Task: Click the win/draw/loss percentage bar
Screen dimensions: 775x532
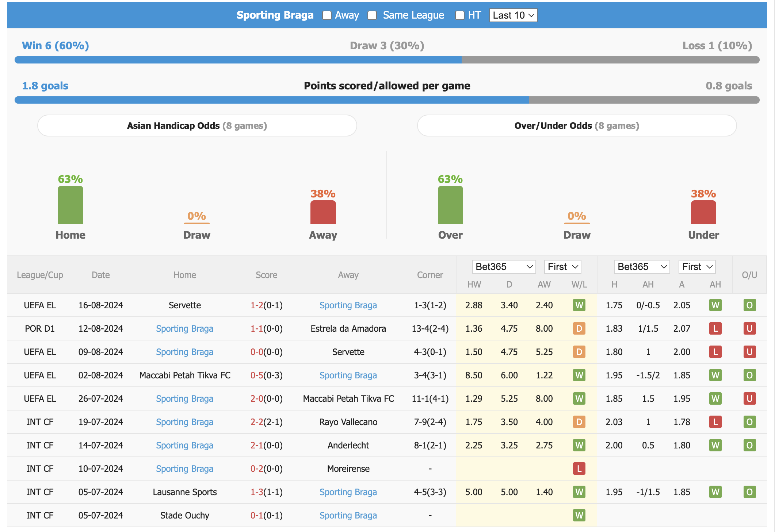Action: coord(387,60)
